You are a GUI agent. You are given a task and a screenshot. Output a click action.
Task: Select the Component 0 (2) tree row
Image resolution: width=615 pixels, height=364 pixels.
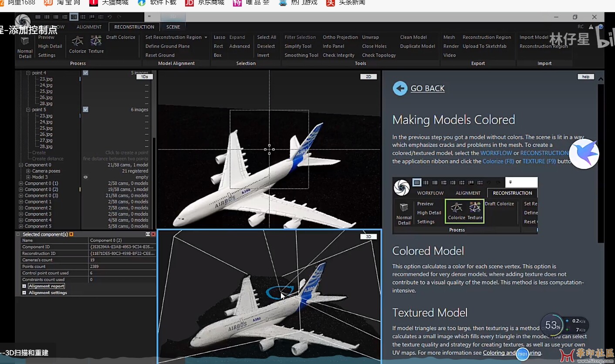84,189
